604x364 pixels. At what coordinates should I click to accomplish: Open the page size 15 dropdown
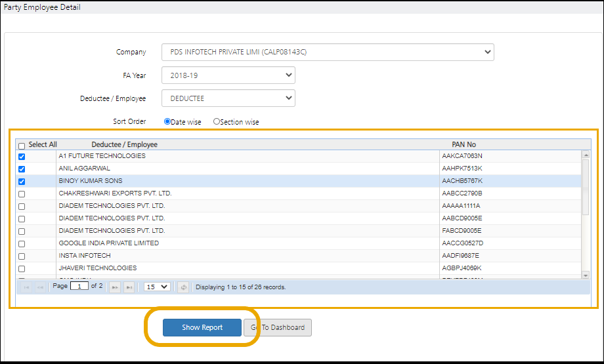pyautogui.click(x=157, y=287)
